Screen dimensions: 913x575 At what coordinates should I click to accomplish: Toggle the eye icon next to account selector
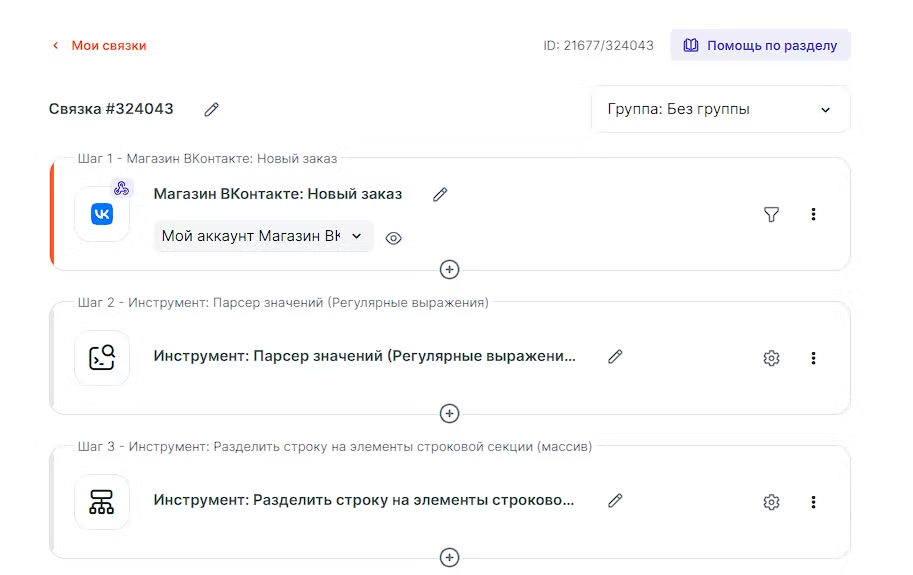point(394,238)
